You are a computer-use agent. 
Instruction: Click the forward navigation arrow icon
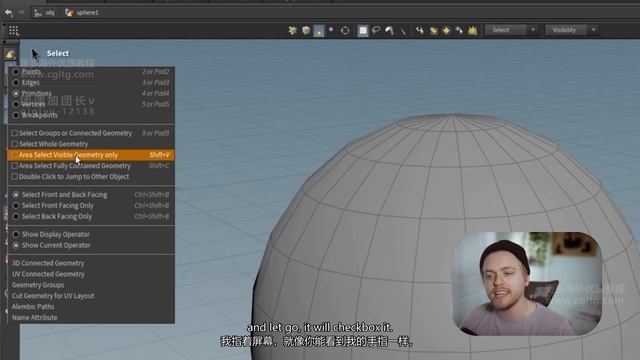pyautogui.click(x=21, y=13)
